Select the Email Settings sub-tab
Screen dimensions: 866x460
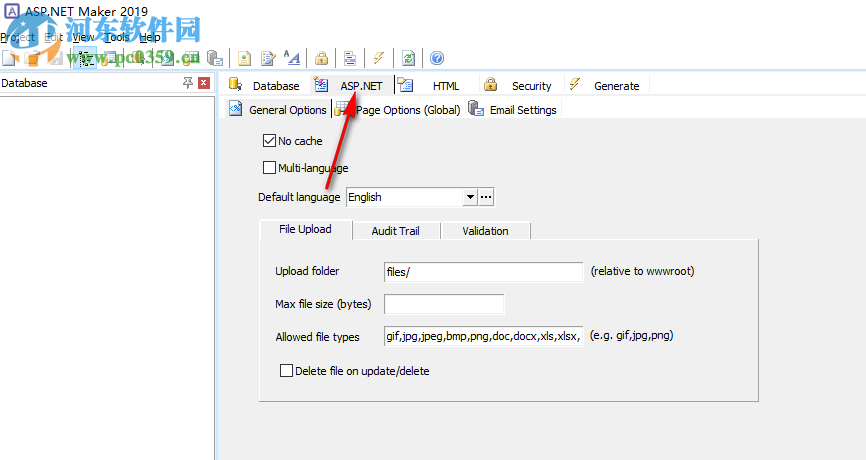pyautogui.click(x=513, y=109)
